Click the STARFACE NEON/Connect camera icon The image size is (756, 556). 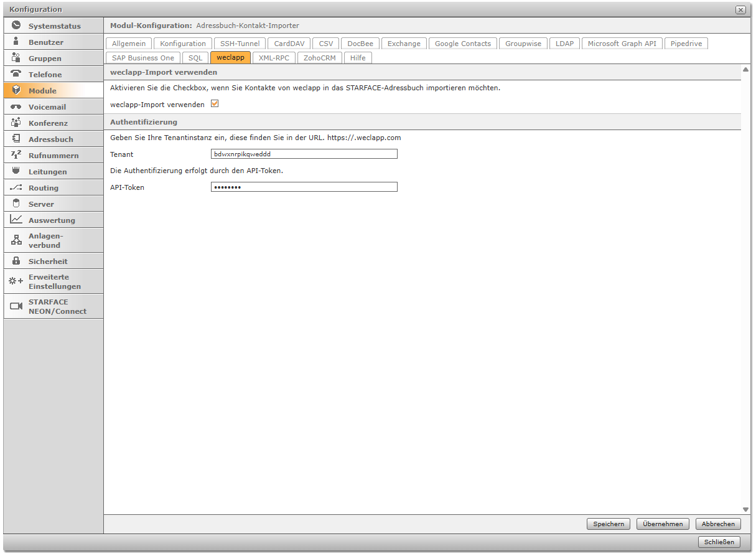(x=16, y=306)
